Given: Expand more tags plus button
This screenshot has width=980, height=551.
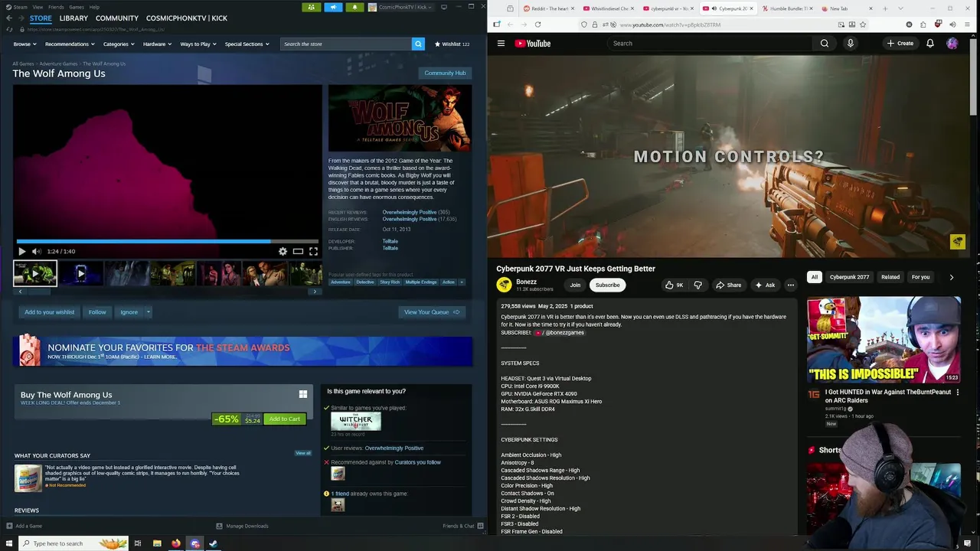Looking at the screenshot, I should pos(462,282).
